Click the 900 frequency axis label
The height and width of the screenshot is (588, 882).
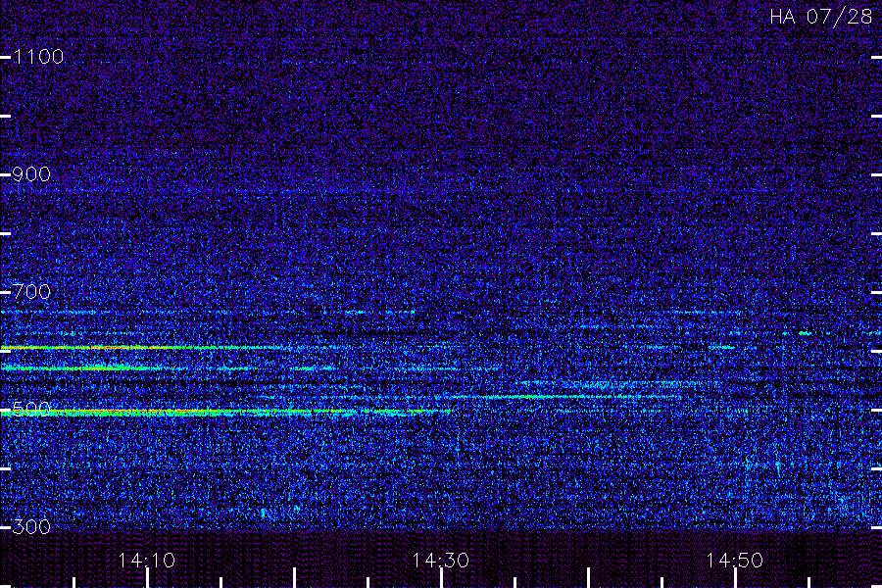31,174
